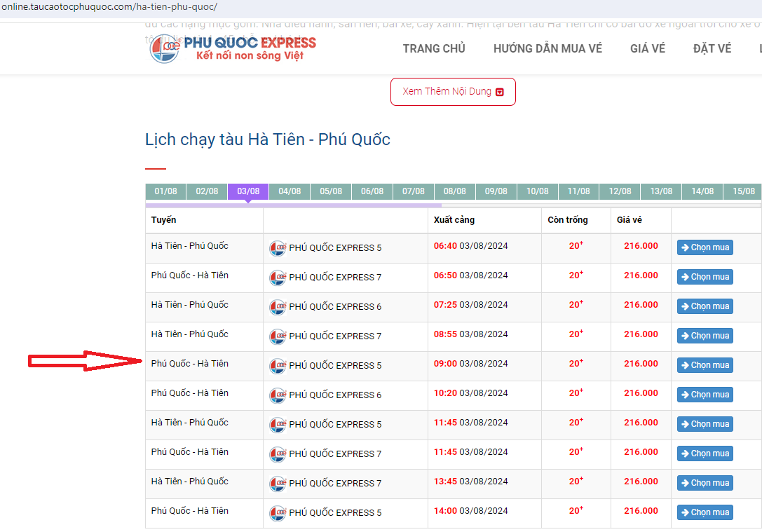
Task: Click ship icon in 08:55 row
Action: 278,336
